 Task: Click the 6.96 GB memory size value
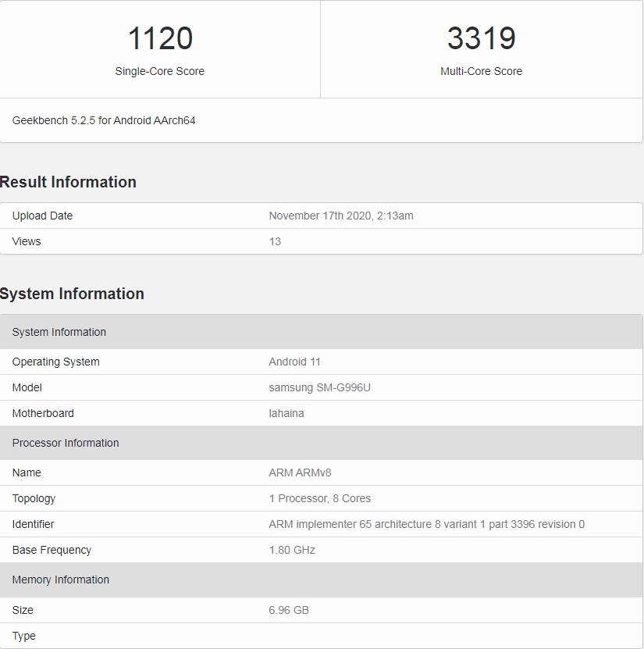click(x=289, y=610)
